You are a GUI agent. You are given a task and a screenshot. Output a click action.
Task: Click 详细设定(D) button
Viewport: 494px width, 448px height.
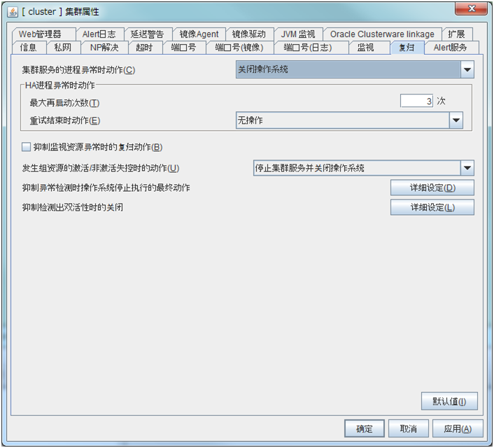[x=432, y=188]
